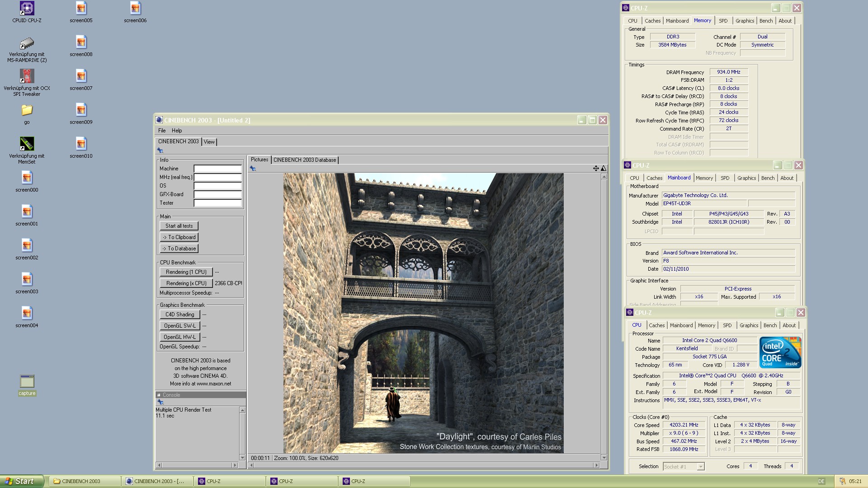The image size is (868, 488).
Task: Click the pin icon above the Pictures view
Action: coord(253,169)
